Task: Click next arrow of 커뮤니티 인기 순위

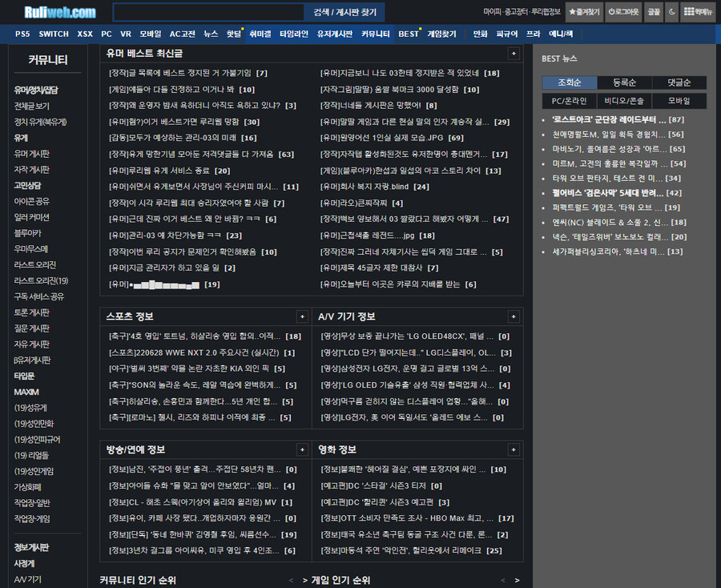Action: click(x=305, y=581)
